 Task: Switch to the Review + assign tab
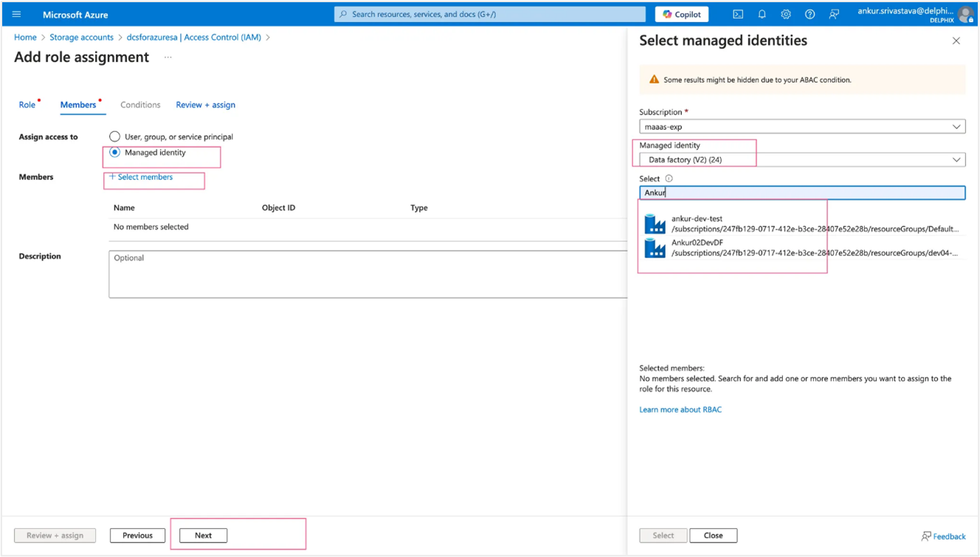[x=205, y=104]
